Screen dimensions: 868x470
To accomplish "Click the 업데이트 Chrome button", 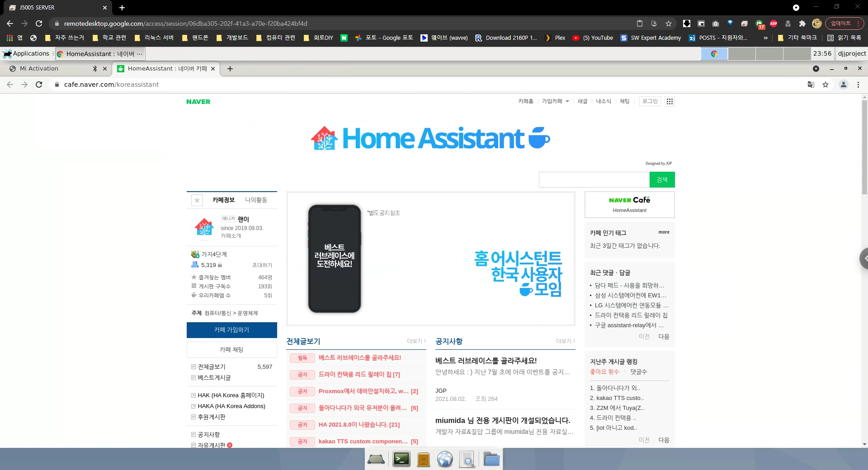I will 844,23.
